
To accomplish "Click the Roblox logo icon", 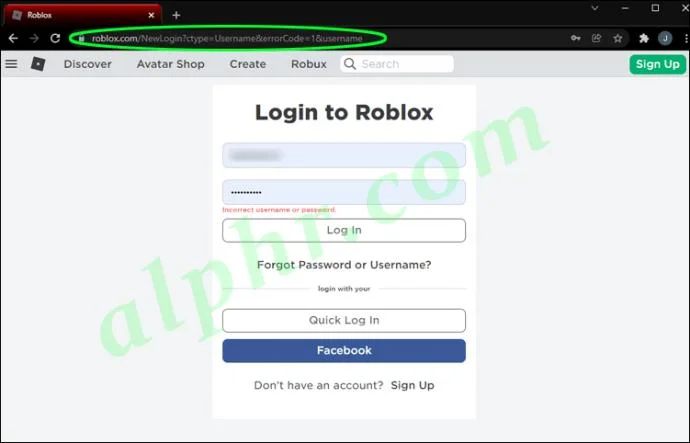I will point(38,64).
